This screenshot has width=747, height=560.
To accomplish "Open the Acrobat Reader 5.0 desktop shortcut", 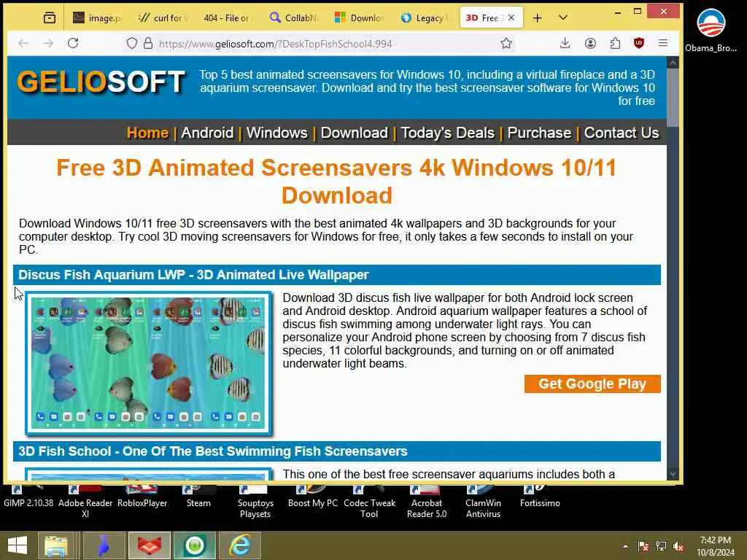I will pyautogui.click(x=426, y=502).
